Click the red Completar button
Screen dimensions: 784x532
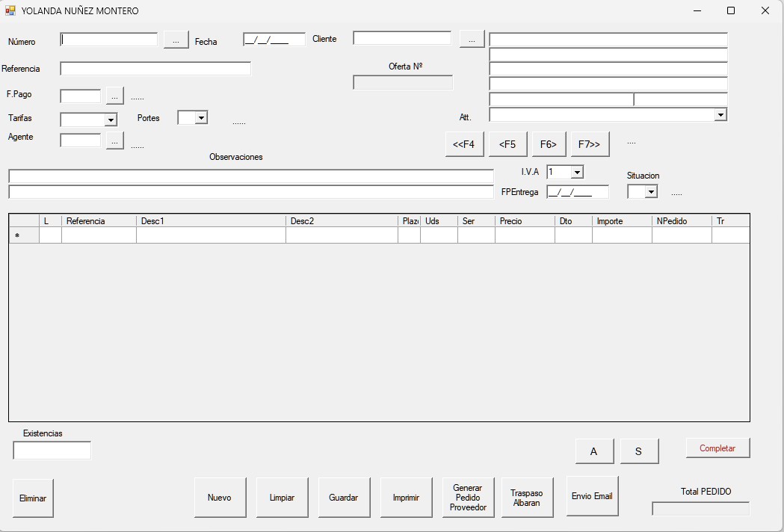[717, 448]
